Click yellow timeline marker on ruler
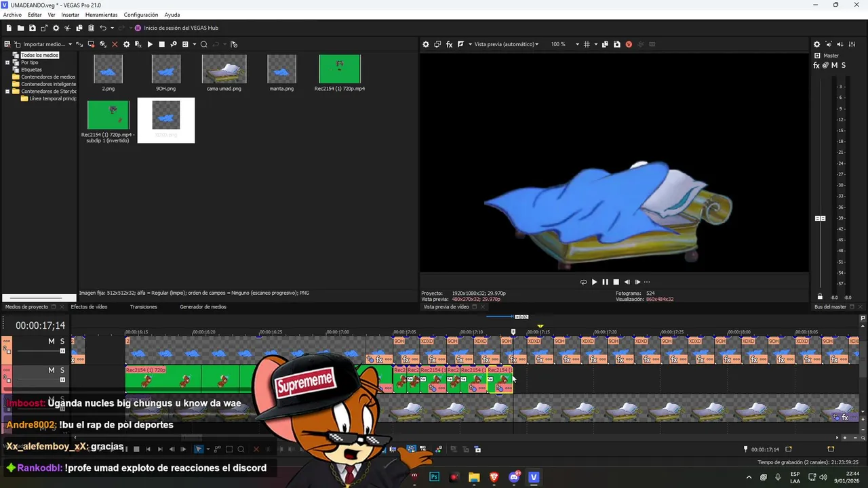Viewport: 868px width, 488px height. [540, 326]
